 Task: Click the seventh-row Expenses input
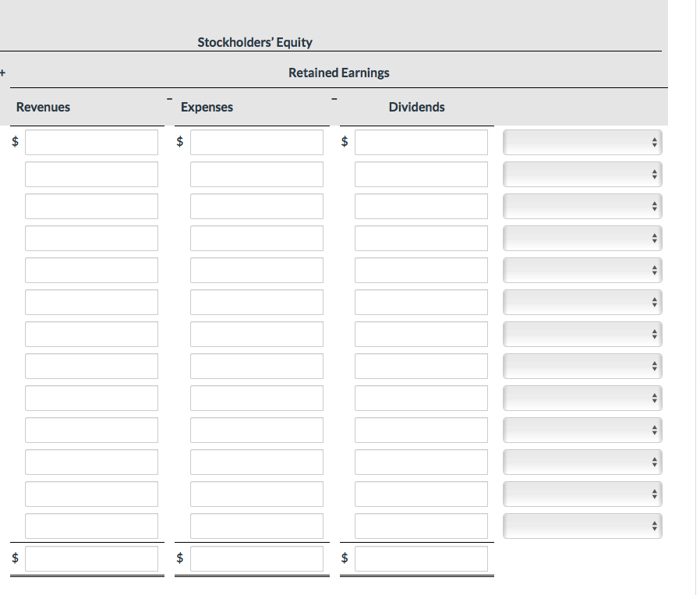click(256, 334)
